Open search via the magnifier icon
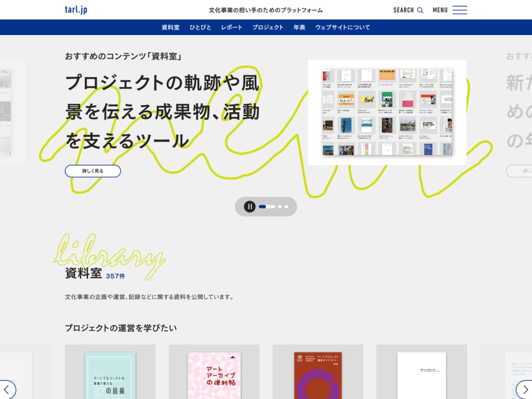The height and width of the screenshot is (399, 532). [x=420, y=10]
